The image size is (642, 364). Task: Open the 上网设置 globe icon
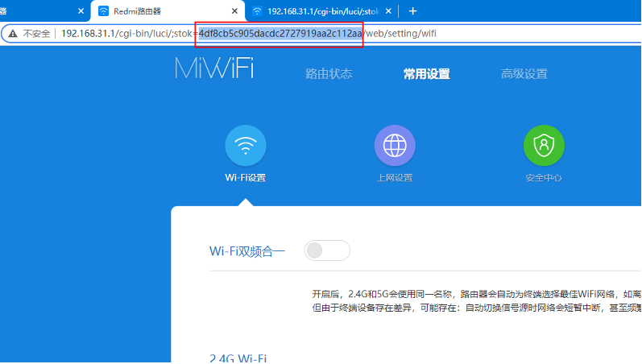(395, 145)
